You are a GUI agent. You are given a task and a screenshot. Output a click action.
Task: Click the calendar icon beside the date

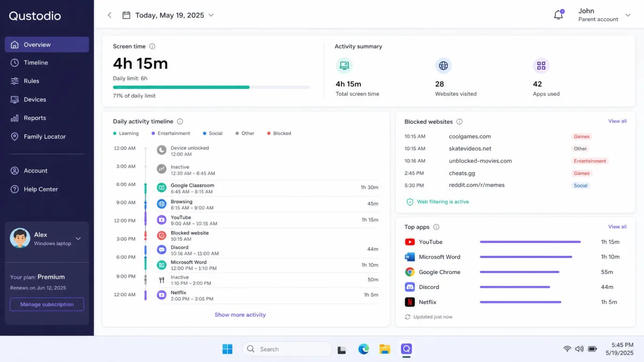tap(126, 15)
